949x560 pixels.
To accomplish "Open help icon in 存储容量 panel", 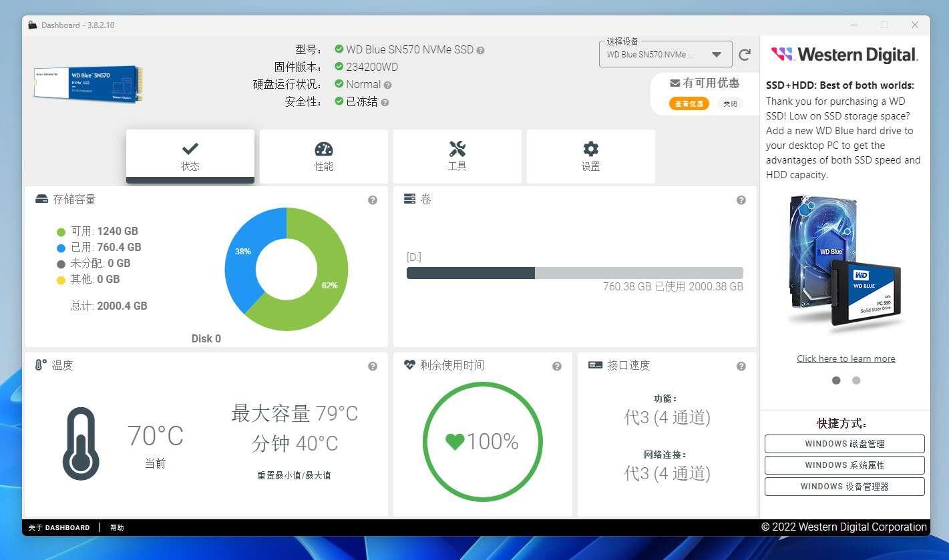I will (x=373, y=200).
